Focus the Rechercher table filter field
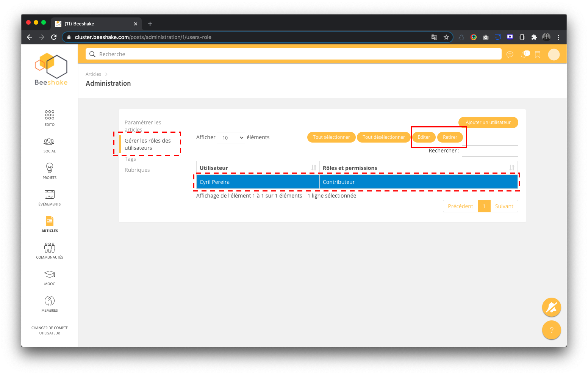The height and width of the screenshot is (375, 588). [490, 151]
